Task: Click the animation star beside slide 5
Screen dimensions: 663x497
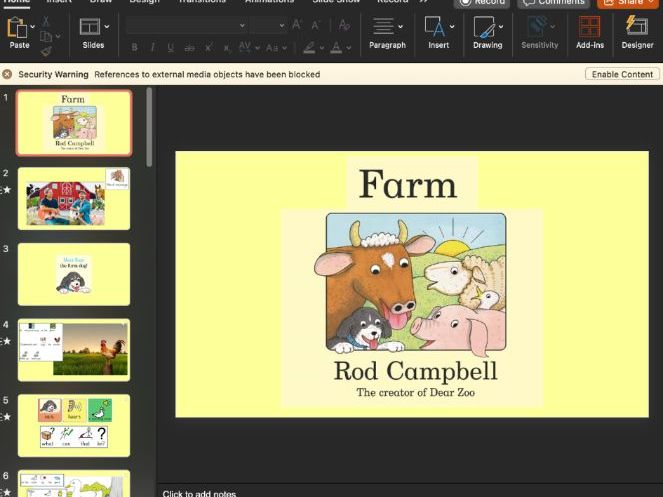Action: (6, 417)
